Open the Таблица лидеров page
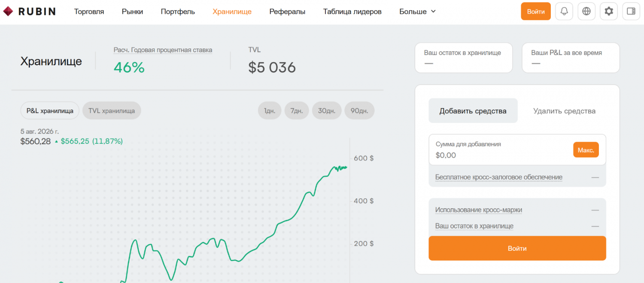This screenshot has width=644, height=283. click(352, 12)
